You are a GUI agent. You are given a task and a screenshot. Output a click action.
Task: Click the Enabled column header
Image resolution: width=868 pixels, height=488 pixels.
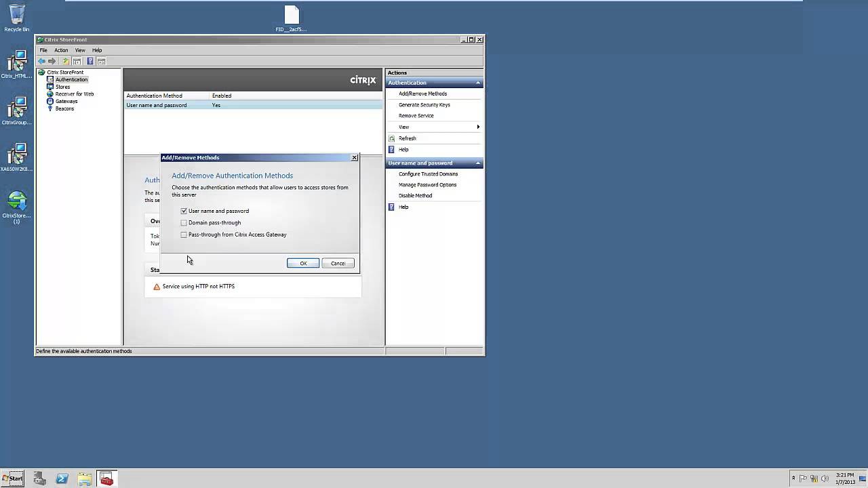click(x=221, y=96)
